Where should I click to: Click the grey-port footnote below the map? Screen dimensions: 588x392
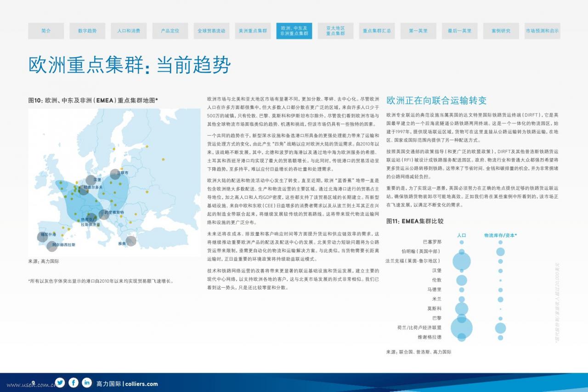click(101, 281)
